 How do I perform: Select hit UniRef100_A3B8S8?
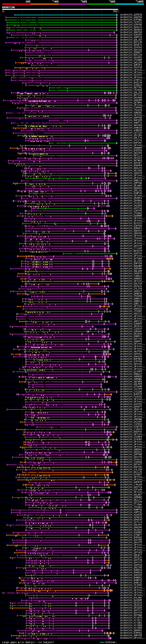tap(131, 130)
